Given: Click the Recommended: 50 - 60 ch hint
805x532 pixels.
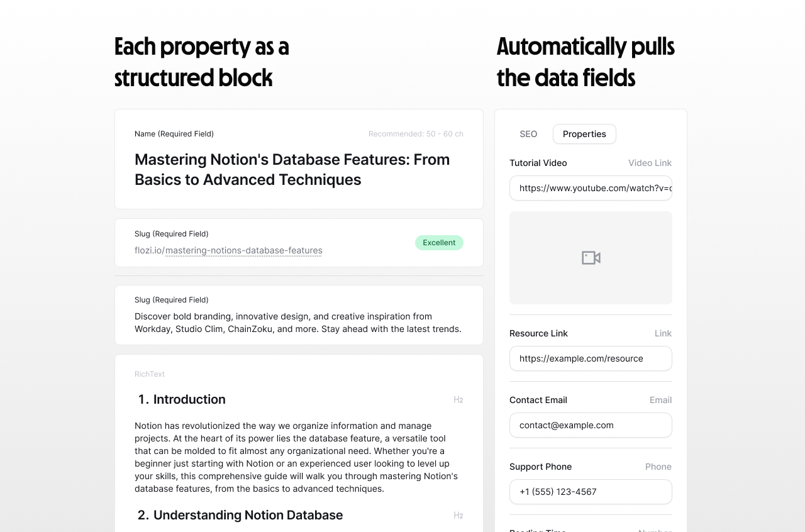Looking at the screenshot, I should 416,134.
